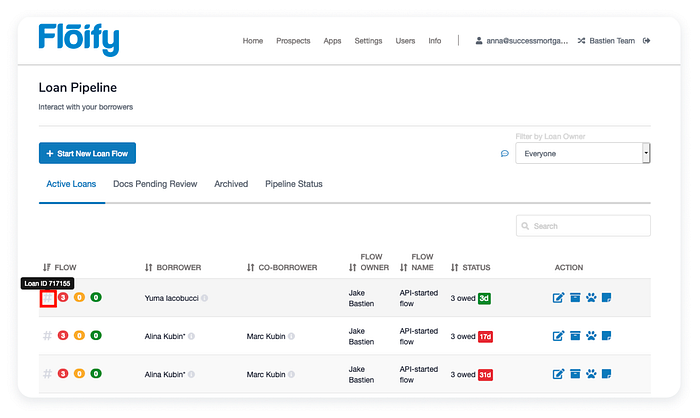Click the ACTION column header
700x418 pixels.
point(569,268)
